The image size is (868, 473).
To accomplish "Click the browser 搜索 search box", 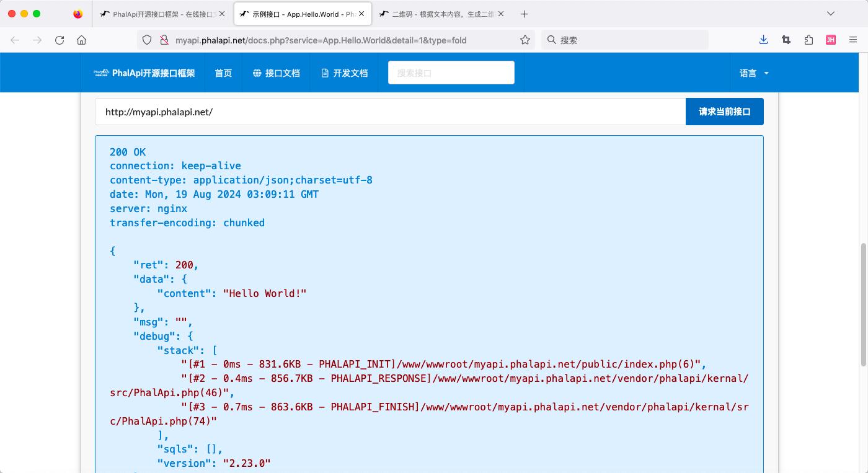I will click(x=625, y=40).
